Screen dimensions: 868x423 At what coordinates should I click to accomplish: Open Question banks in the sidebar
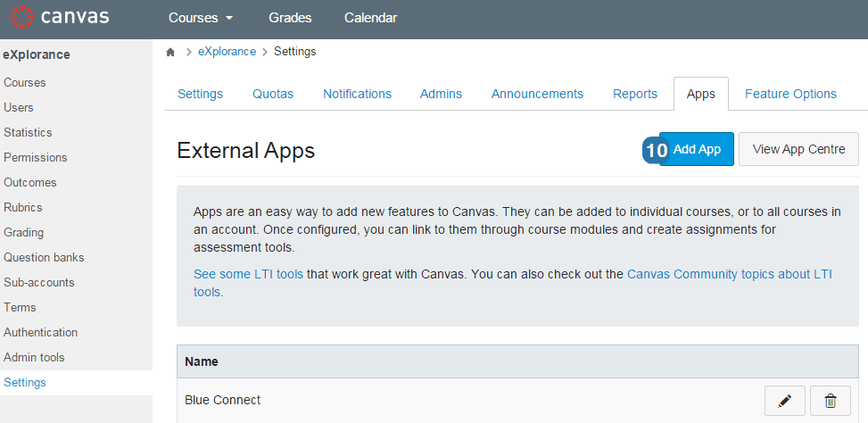coord(44,257)
